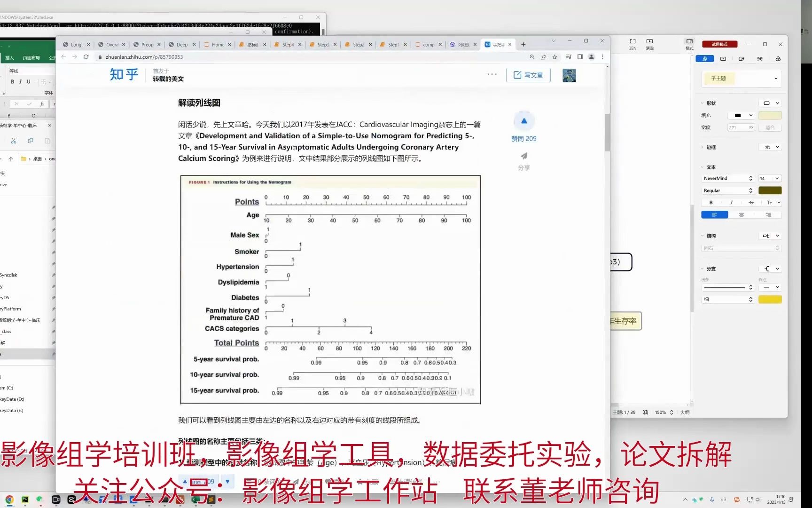Pick the yellow branch color swatch
The image size is (812, 508).
[770, 300]
